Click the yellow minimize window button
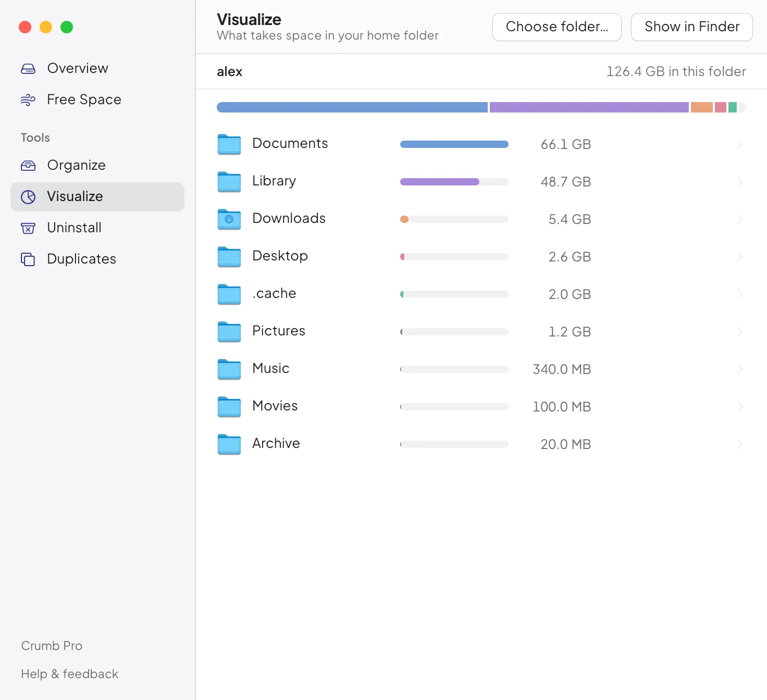This screenshot has width=767, height=700. (x=46, y=27)
